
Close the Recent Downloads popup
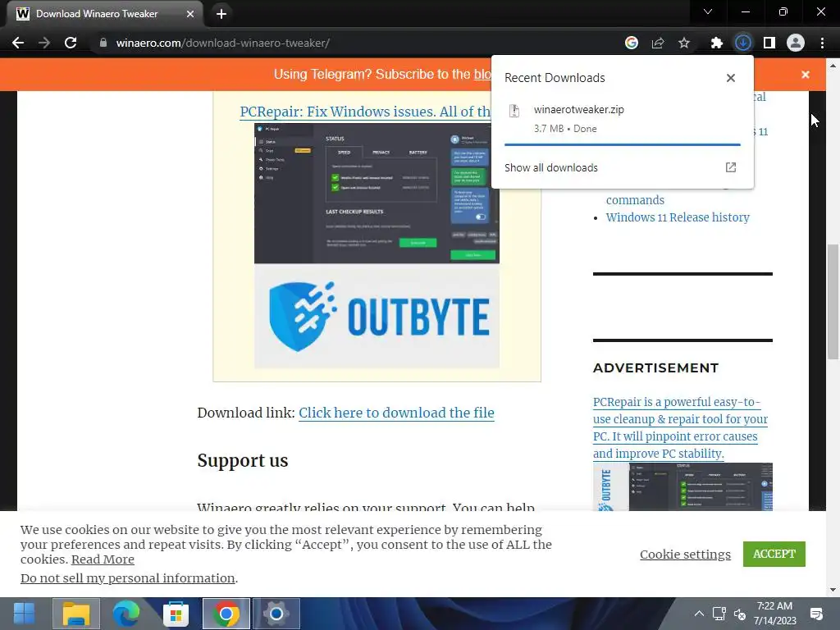coord(731,78)
